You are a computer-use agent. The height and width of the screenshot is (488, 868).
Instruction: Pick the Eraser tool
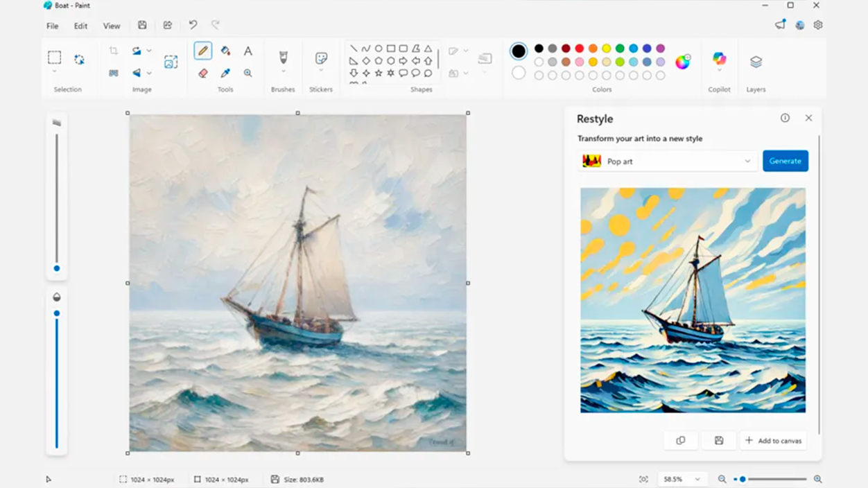tap(203, 73)
